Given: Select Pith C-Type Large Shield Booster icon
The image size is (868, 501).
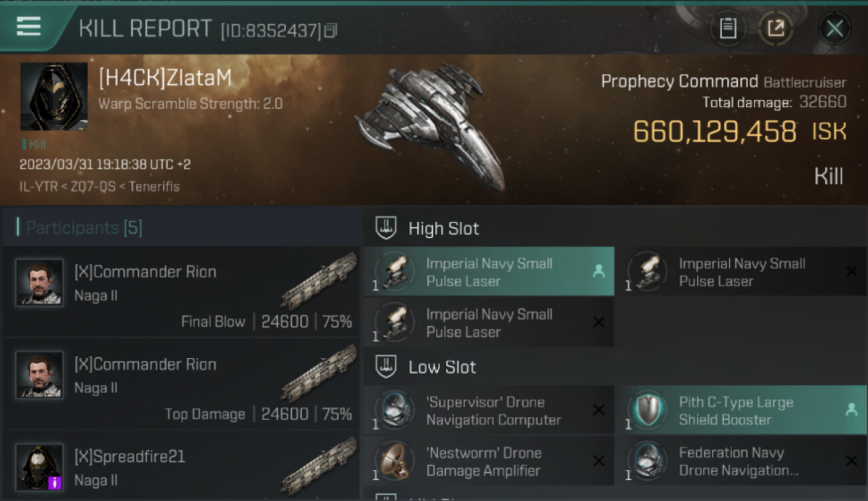Looking at the screenshot, I should [x=648, y=410].
